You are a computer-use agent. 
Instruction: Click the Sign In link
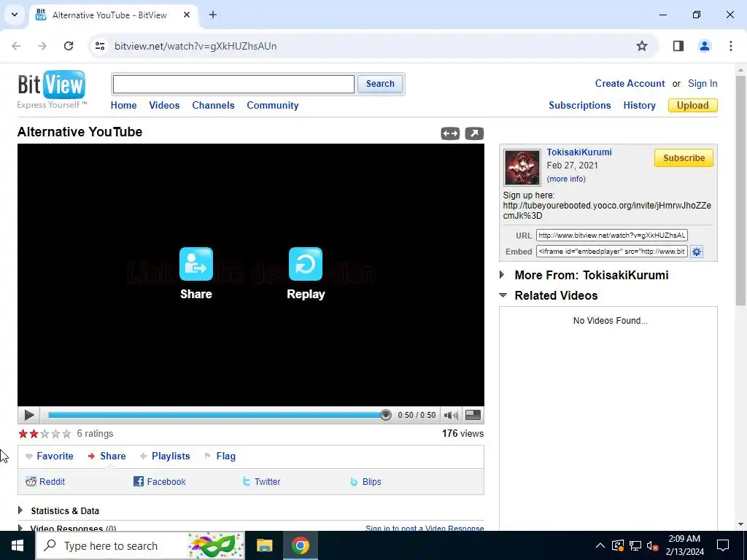[x=703, y=83]
